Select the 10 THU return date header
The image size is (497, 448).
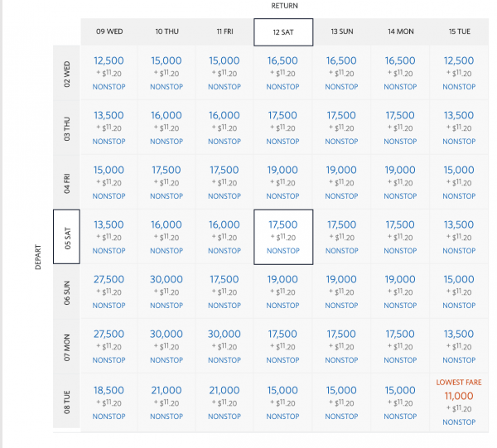pos(166,31)
